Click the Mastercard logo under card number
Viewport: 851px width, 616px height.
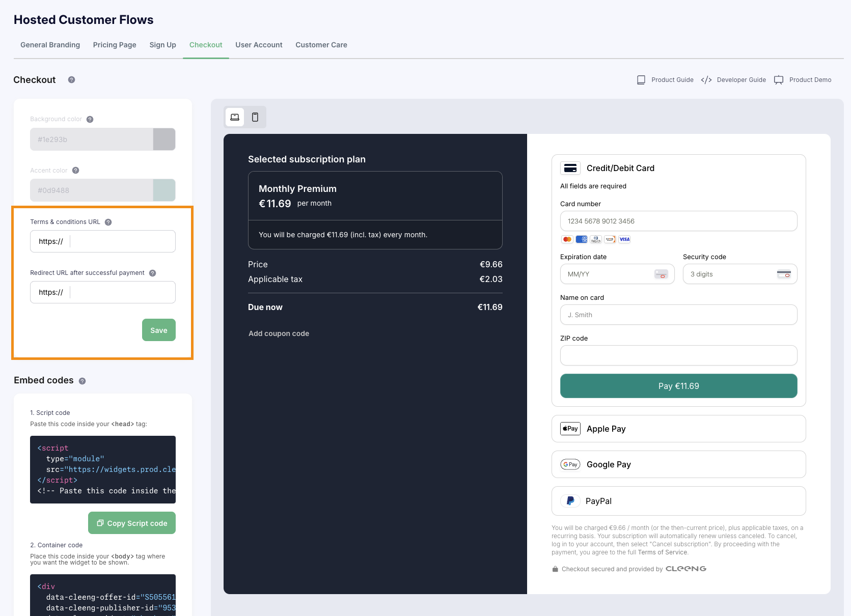(567, 239)
